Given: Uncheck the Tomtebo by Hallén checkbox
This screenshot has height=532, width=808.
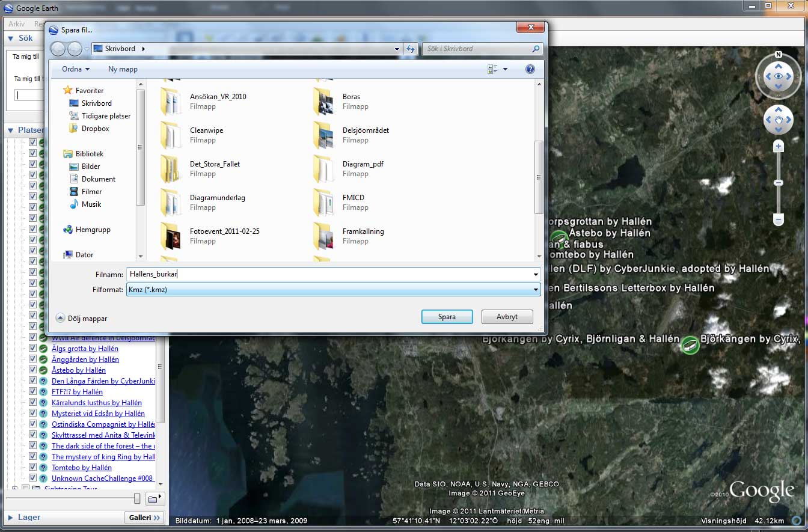Looking at the screenshot, I should click(33, 468).
